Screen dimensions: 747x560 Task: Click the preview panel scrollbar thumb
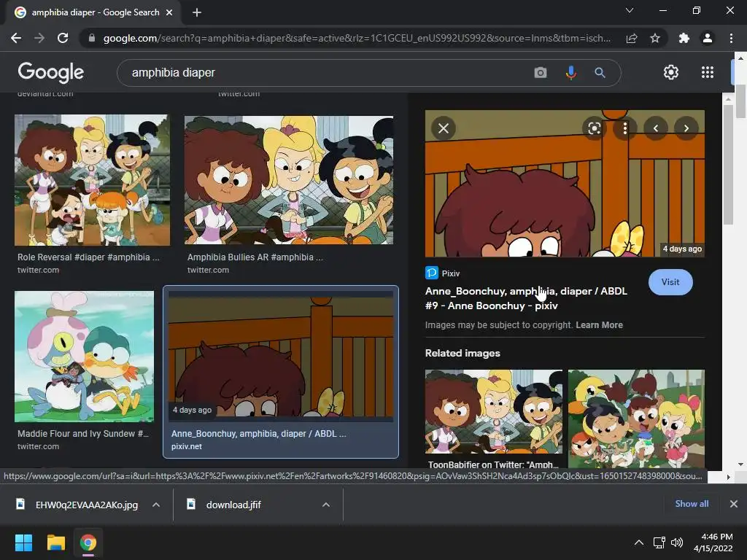(727, 164)
